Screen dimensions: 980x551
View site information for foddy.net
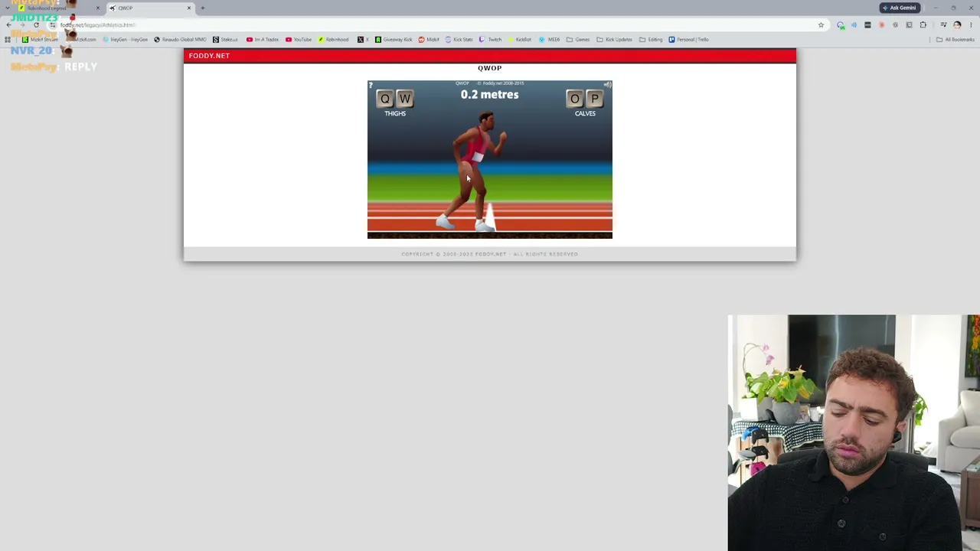click(x=52, y=25)
